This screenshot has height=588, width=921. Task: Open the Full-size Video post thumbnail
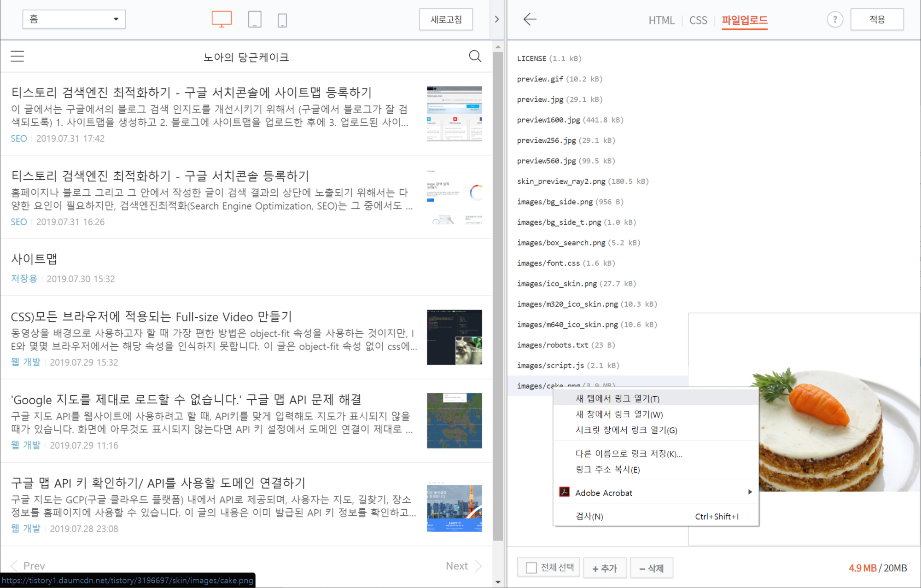click(454, 337)
